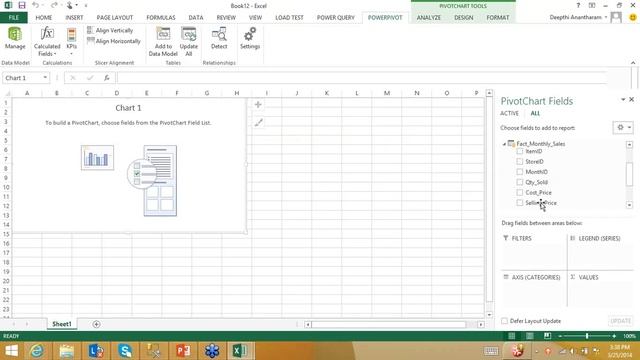The height and width of the screenshot is (360, 640).
Task: Open File Explorer from taskbar
Action: pos(66,351)
